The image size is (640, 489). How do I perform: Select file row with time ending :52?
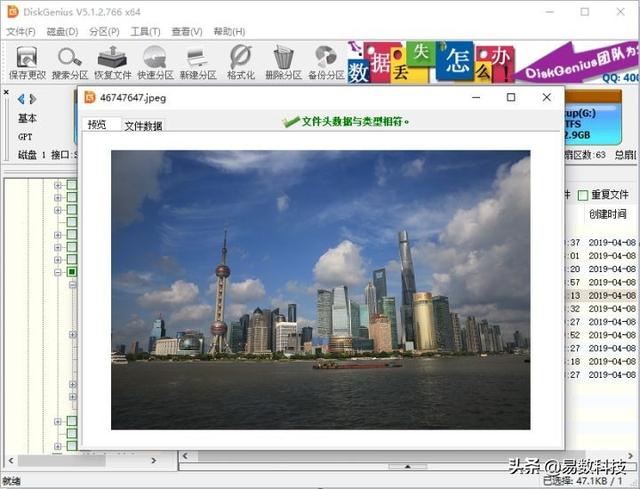[x=602, y=335]
